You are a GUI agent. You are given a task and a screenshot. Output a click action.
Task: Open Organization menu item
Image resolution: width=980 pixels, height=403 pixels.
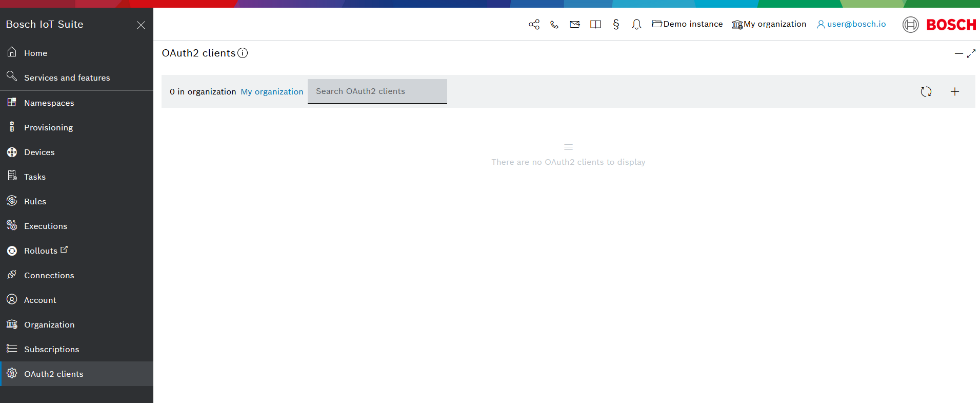(76, 324)
